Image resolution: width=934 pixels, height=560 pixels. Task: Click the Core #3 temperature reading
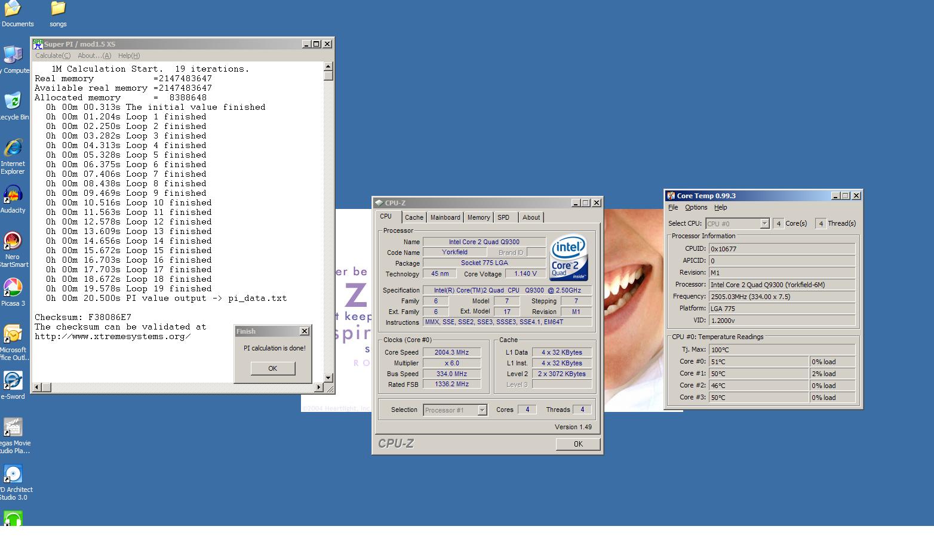pos(759,398)
